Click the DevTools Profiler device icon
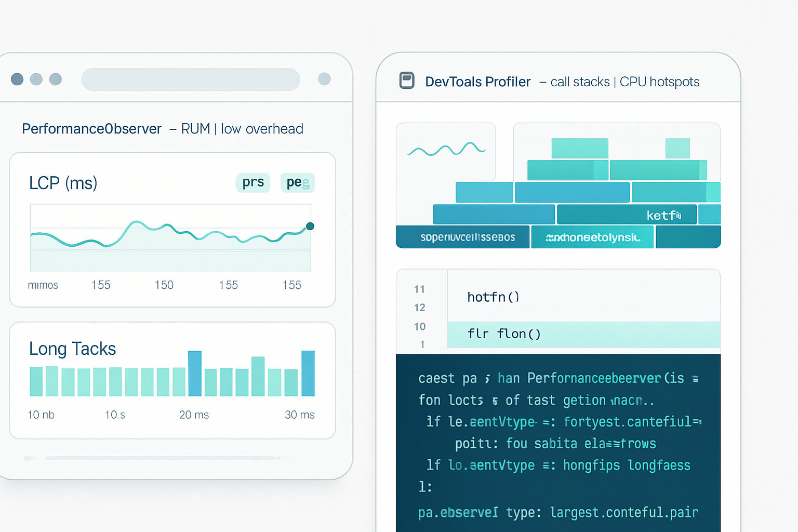This screenshot has height=532, width=798. coord(407,81)
